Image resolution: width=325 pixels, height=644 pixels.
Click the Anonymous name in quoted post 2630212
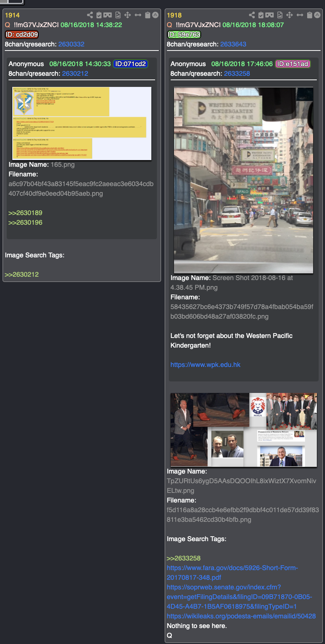click(x=26, y=64)
